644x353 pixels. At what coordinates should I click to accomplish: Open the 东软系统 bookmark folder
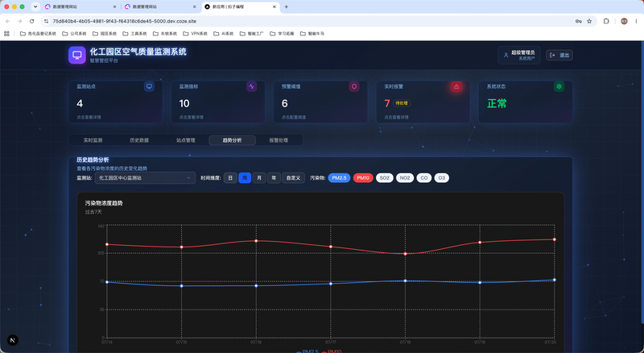(x=165, y=34)
